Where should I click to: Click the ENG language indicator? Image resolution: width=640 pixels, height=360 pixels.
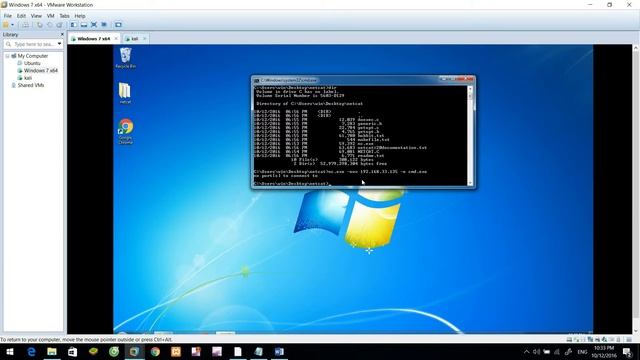coord(582,352)
